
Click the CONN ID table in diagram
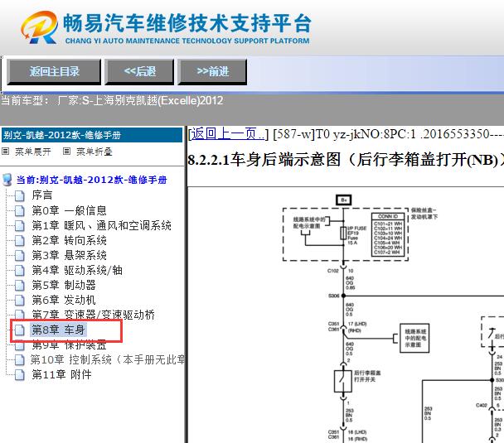pyautogui.click(x=388, y=234)
